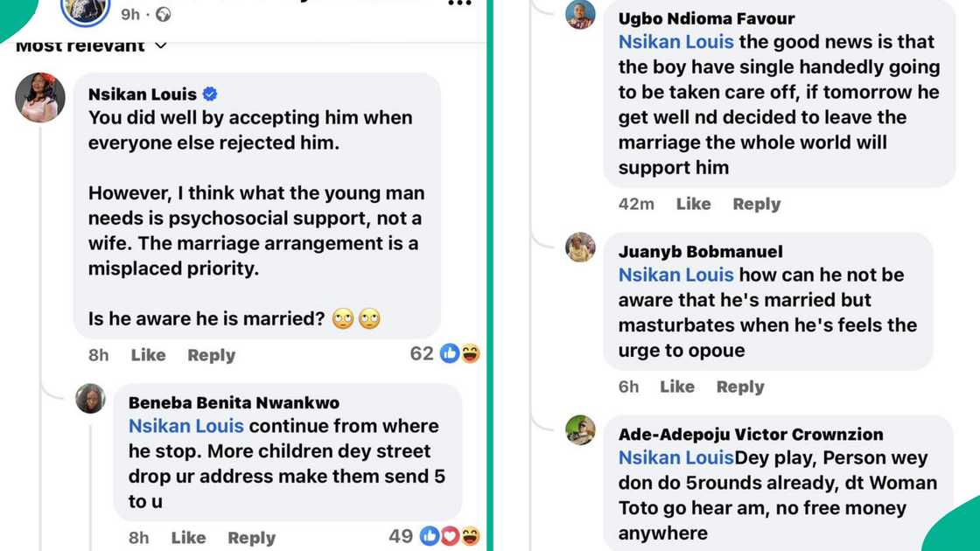Reply to Nsikan Louis's comment
This screenshot has height=551, width=980.
pos(211,355)
